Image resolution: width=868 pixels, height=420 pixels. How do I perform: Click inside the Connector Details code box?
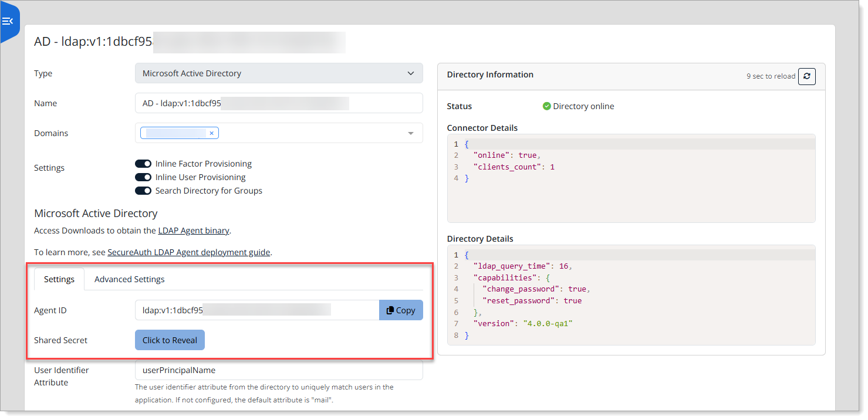[631, 199]
